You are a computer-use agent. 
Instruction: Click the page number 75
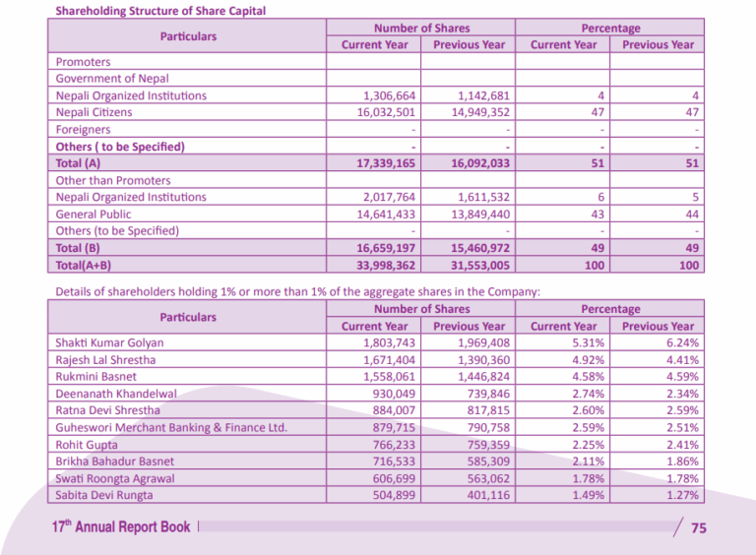699,528
